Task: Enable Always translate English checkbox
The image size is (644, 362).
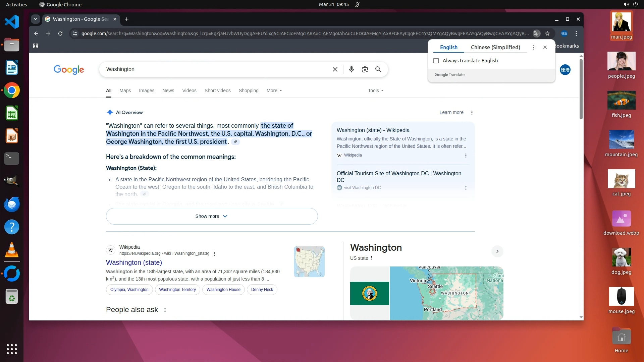Action: click(436, 61)
